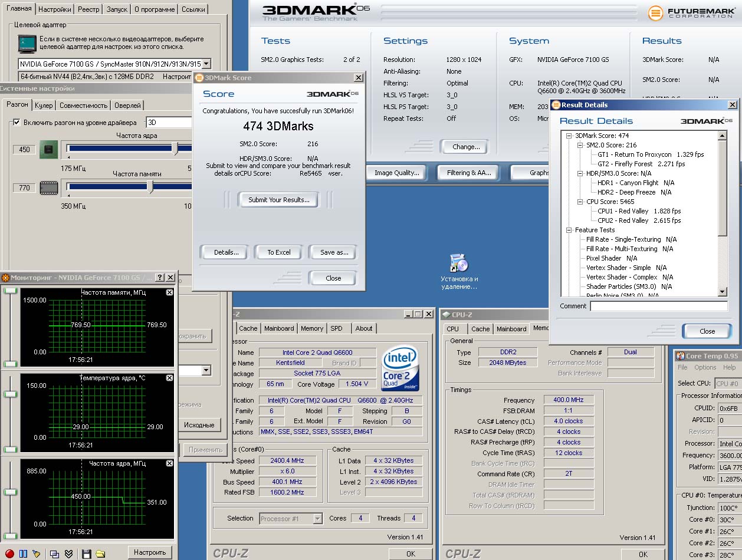Screen dimensions: 742x560
Task: Click Details... in 3DMark Score dialog
Action: click(226, 252)
